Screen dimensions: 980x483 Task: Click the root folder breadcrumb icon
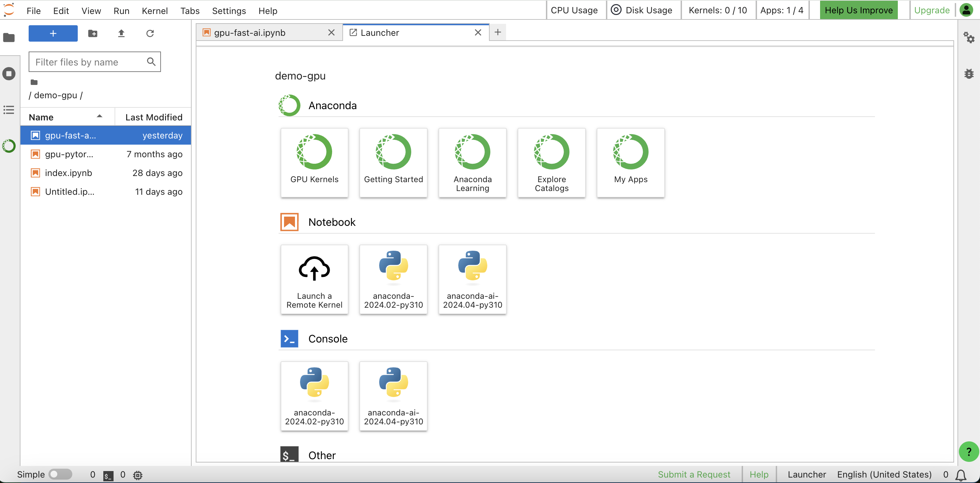tap(34, 82)
